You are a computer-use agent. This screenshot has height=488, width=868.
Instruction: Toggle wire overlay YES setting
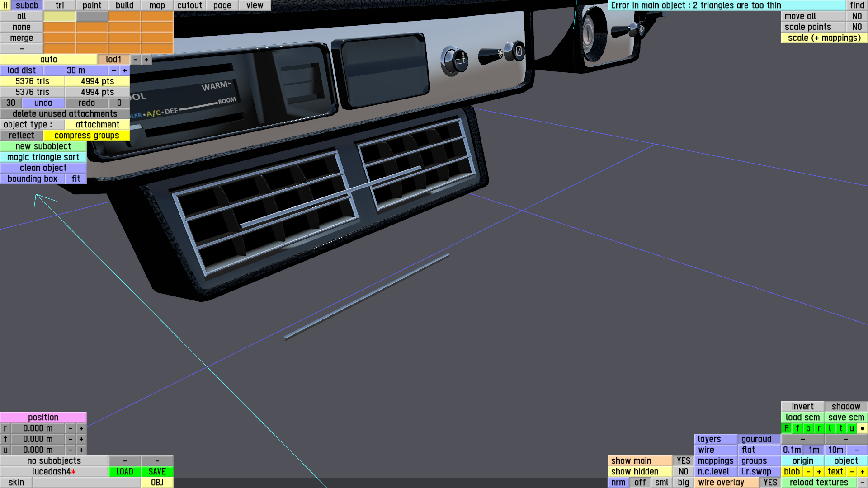point(770,483)
